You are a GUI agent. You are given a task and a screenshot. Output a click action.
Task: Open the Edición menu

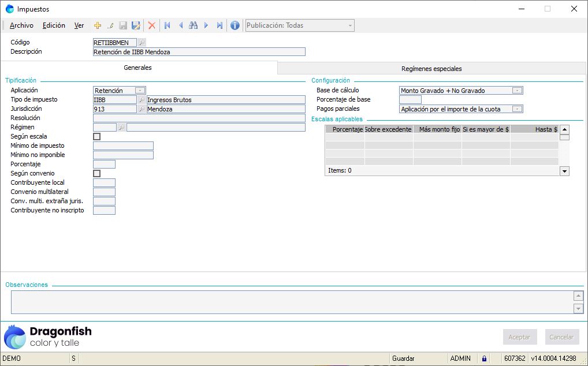(x=54, y=25)
